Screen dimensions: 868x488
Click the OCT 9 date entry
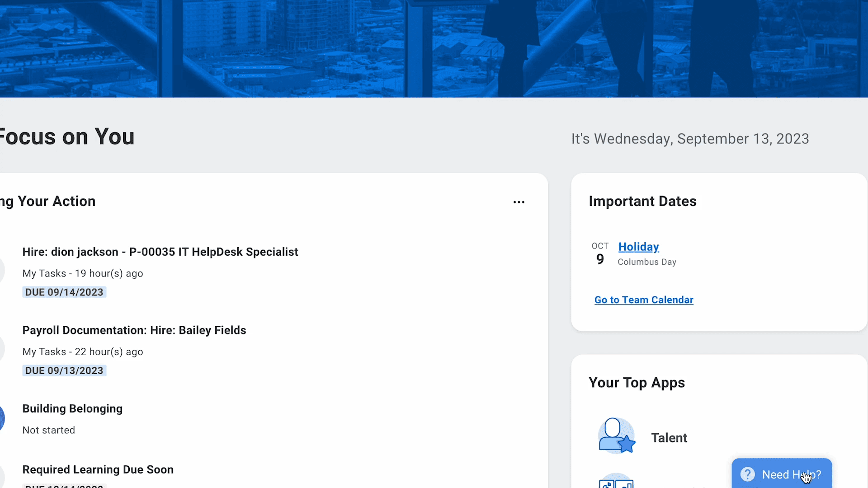[600, 253]
